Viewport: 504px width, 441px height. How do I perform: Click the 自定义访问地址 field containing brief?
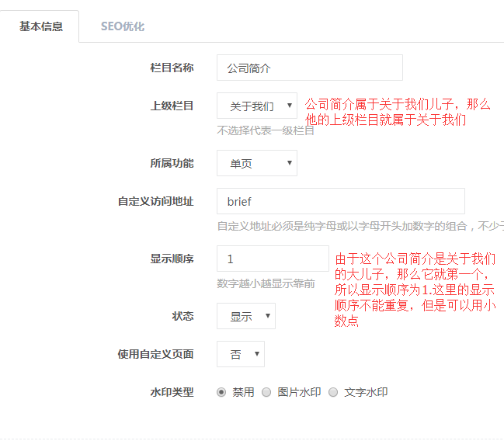point(340,201)
